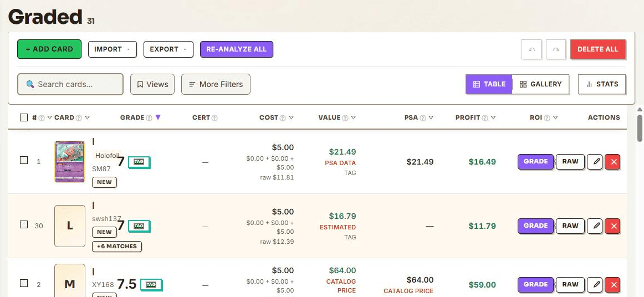
Task: Toggle the select-all checkbox in header
Action: click(24, 117)
